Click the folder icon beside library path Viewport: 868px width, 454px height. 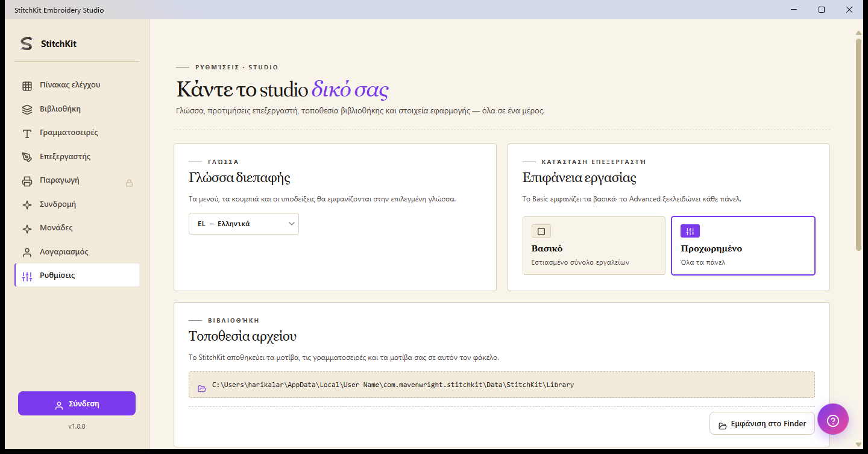[x=202, y=389]
